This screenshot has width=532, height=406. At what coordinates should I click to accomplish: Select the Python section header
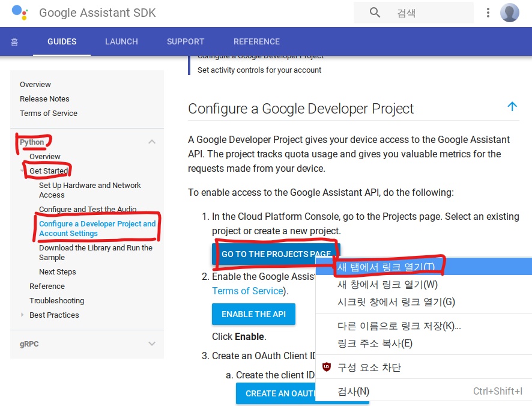[x=32, y=142]
